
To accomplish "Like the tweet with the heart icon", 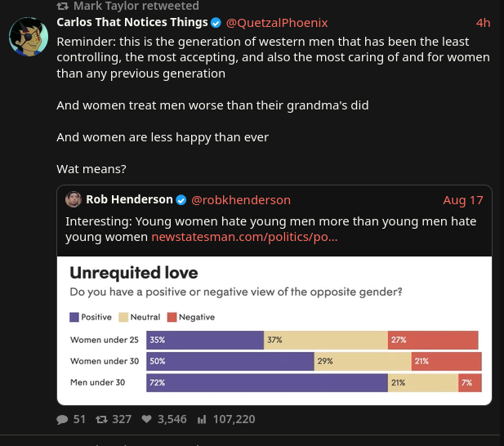I will click(x=146, y=419).
